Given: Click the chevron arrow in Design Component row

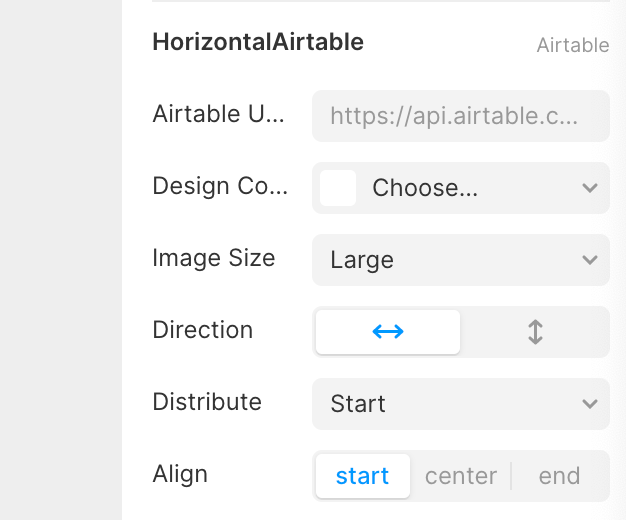Looking at the screenshot, I should point(590,188).
